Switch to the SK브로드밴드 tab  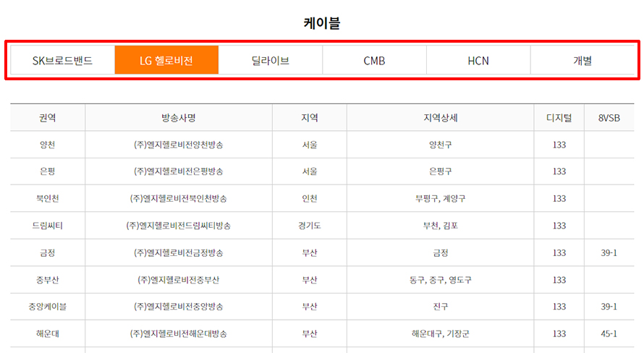(x=62, y=60)
